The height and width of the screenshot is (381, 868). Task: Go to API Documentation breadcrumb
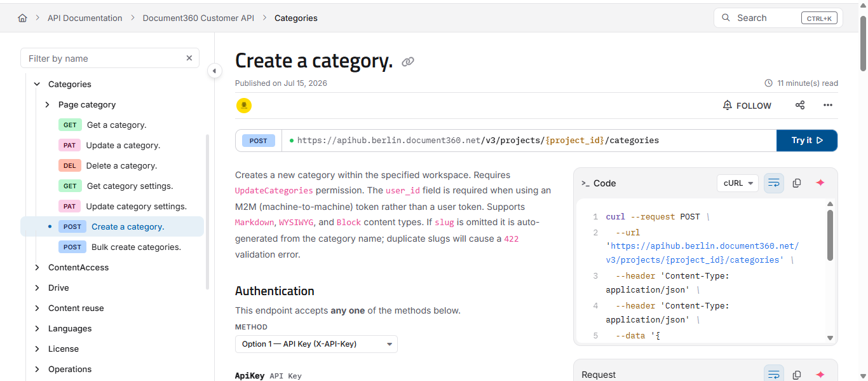pyautogui.click(x=85, y=18)
